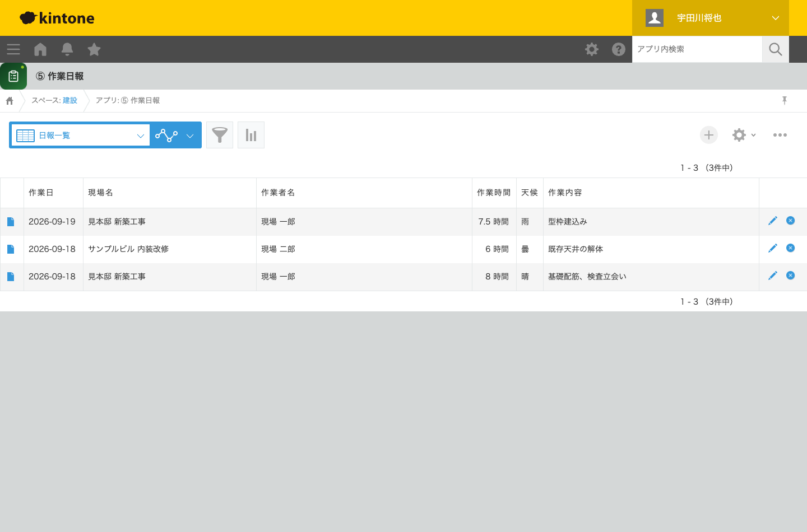Open the 宇田川将也 user menu

tap(711, 18)
